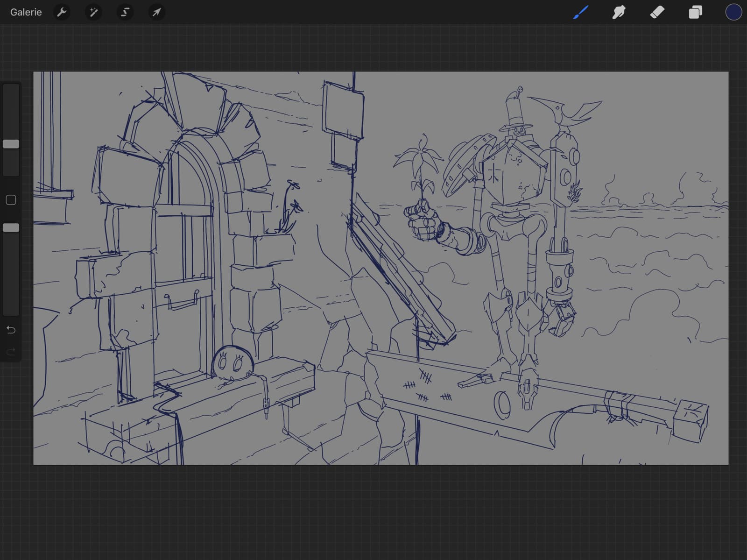Redo the stroke with the redo arrow
Viewport: 747px width, 560px height.
(11, 351)
